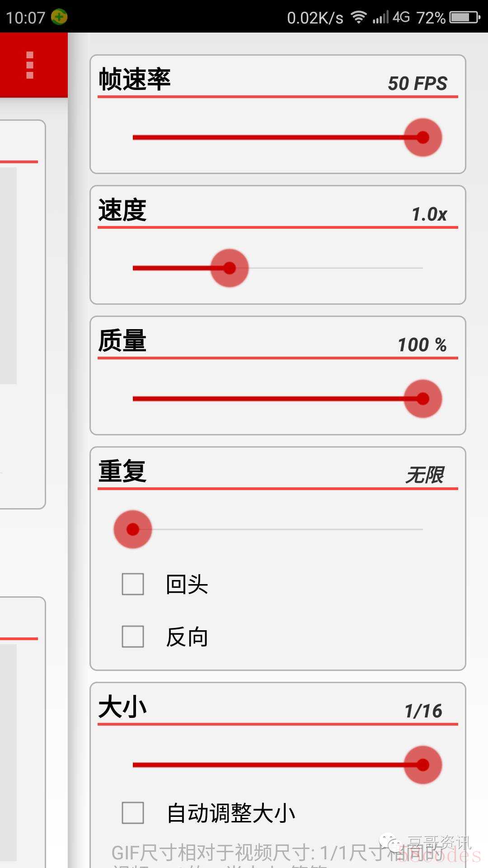The height and width of the screenshot is (868, 488).
Task: Tap the green plus status bar icon
Action: [x=59, y=17]
